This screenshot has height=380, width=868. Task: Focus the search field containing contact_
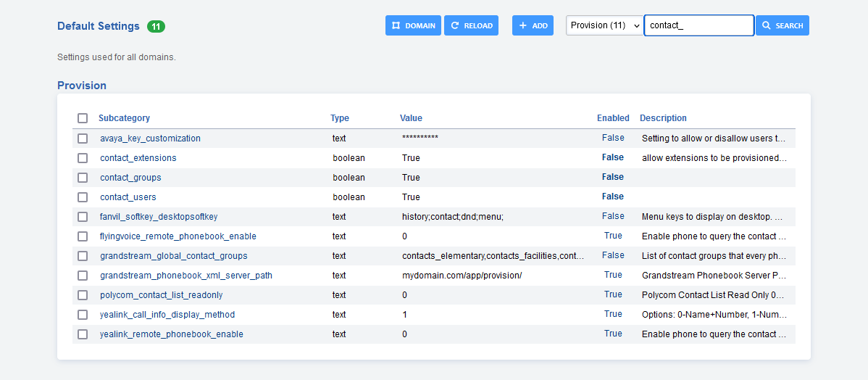point(698,25)
